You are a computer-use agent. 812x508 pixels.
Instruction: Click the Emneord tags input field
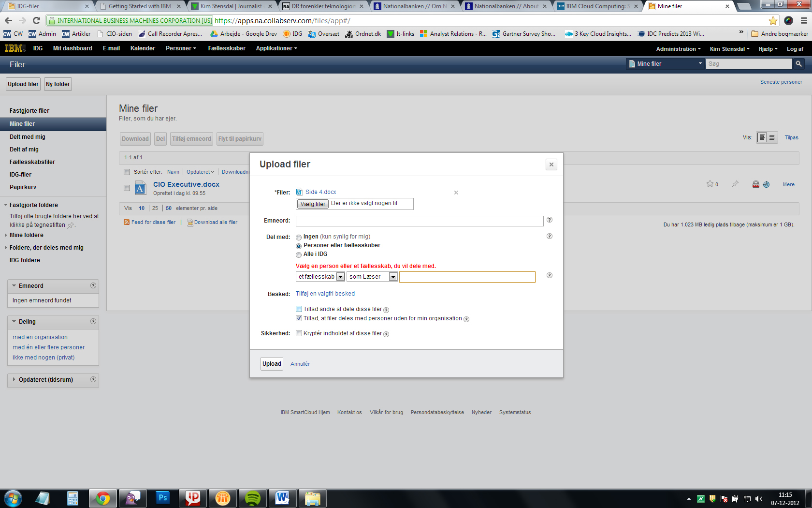click(419, 221)
